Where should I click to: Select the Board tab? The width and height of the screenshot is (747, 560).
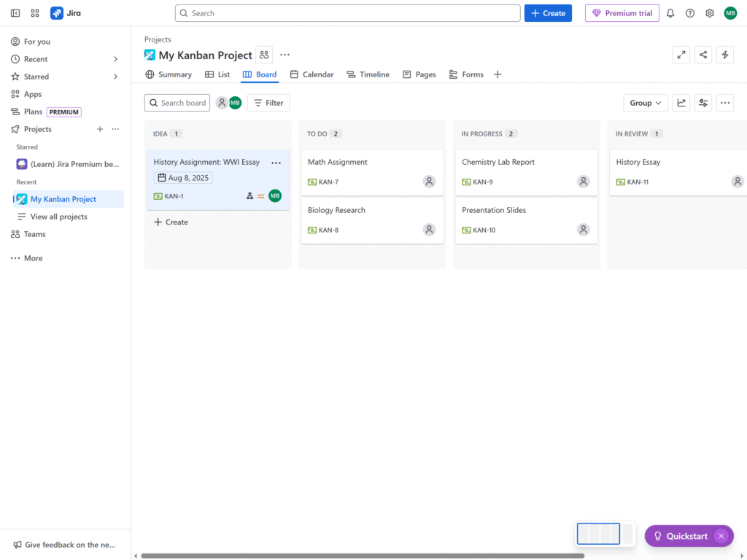point(260,74)
